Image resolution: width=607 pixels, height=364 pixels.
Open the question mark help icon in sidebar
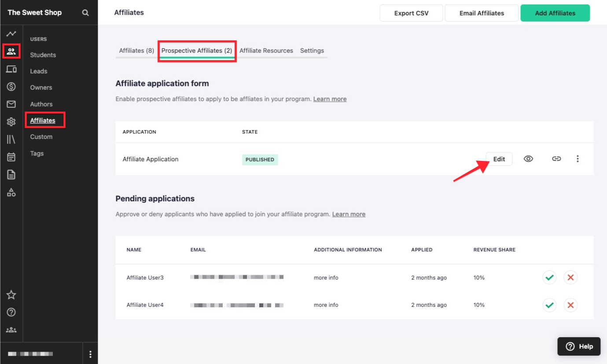11,312
